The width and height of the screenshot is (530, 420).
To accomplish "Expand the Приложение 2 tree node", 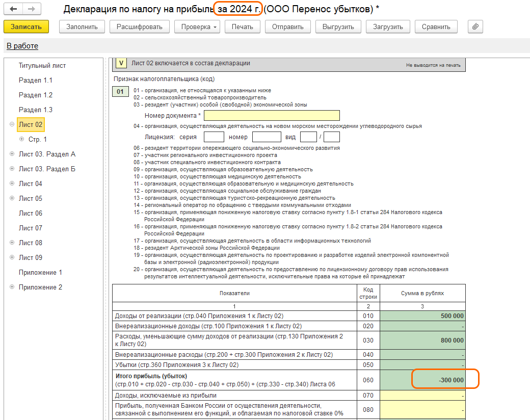I will point(12,287).
